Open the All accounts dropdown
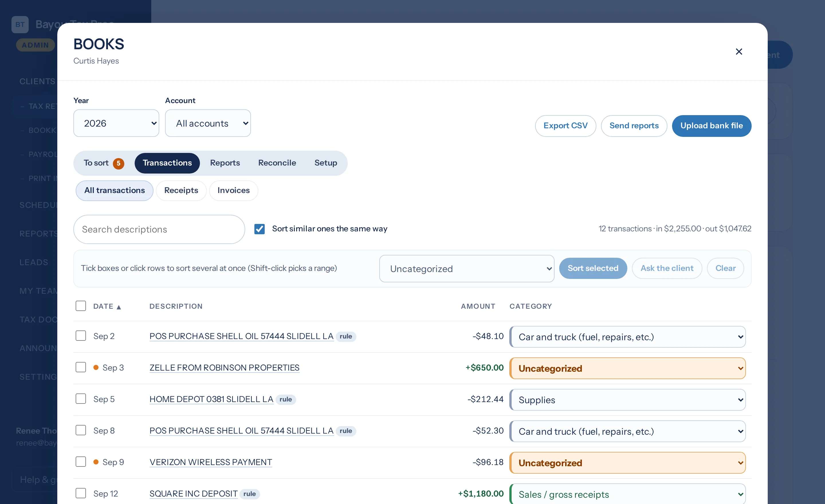The width and height of the screenshot is (825, 504). (208, 123)
